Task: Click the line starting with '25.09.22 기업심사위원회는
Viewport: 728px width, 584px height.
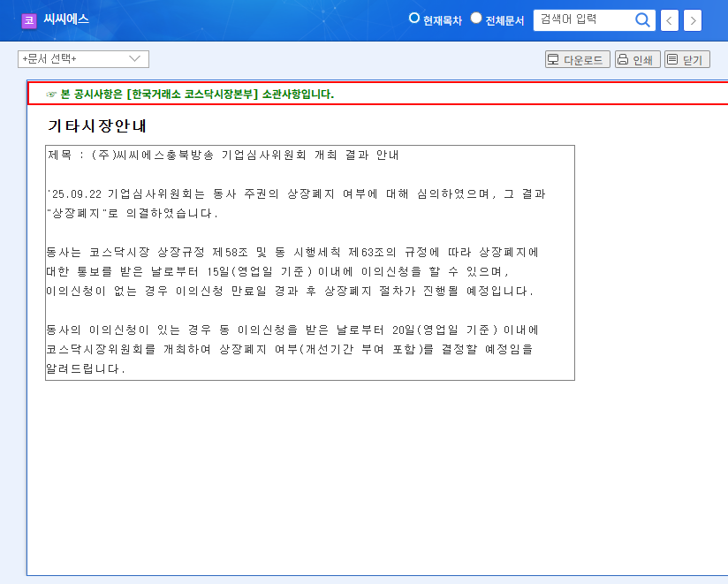Action: point(296,194)
